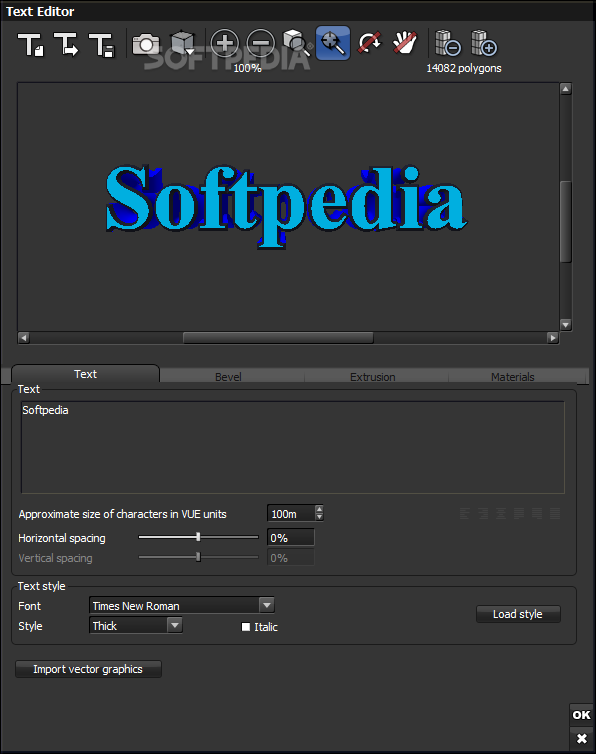This screenshot has height=754, width=596.
Task: Click the character size field showing 100m
Action: [291, 514]
